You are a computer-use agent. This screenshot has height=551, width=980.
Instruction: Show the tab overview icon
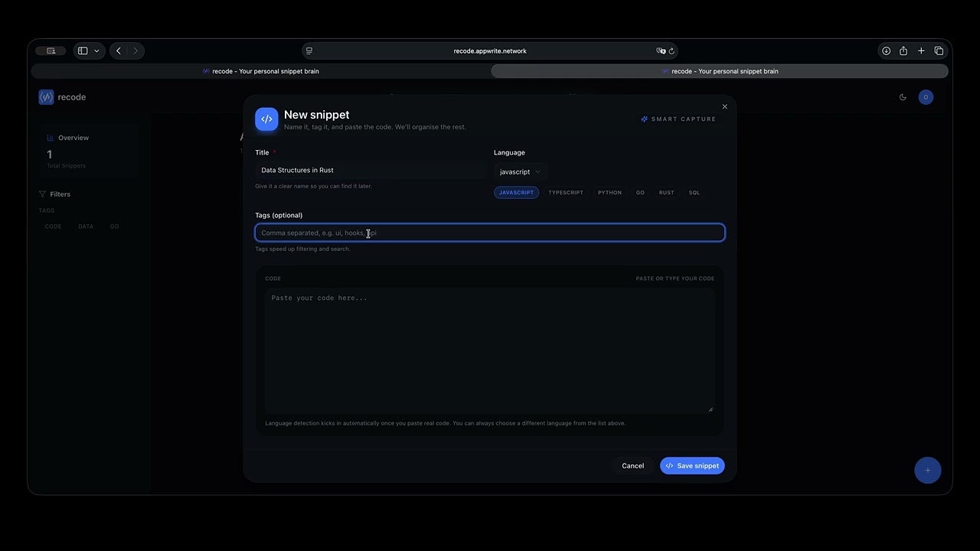(x=939, y=51)
